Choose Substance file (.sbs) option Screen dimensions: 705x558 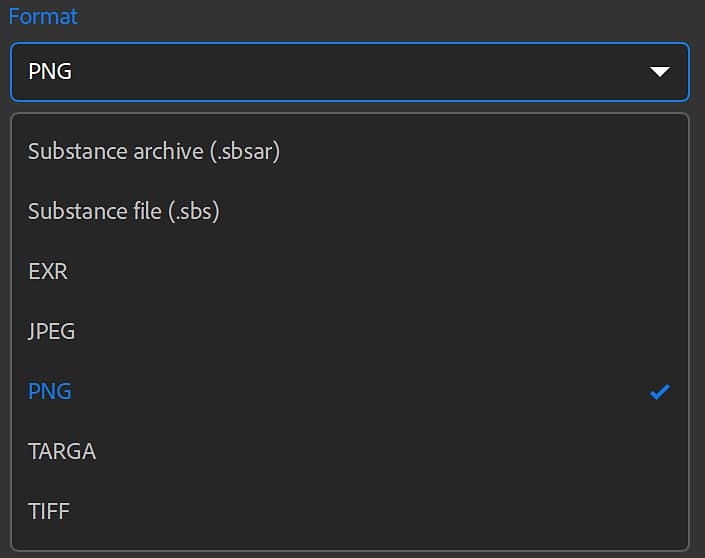(123, 211)
